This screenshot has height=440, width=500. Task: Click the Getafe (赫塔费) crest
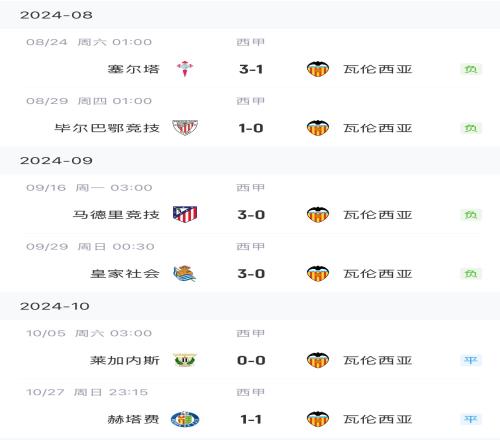click(x=185, y=419)
